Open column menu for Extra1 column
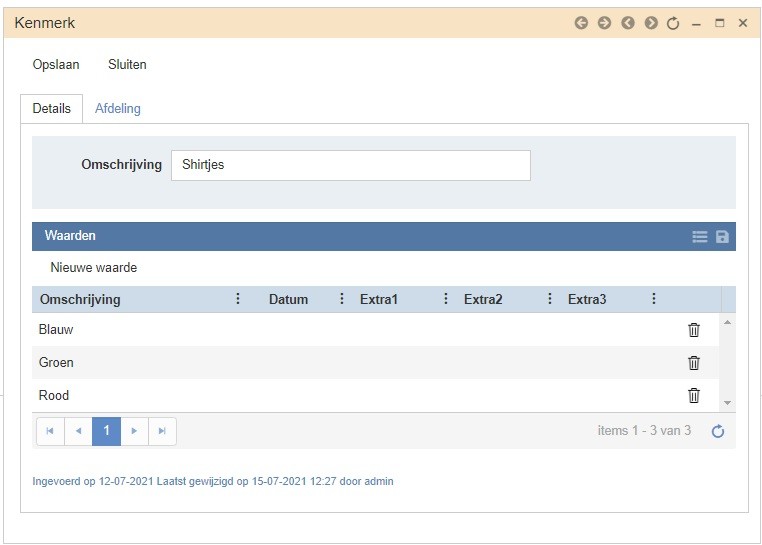This screenshot has width=762, height=545. [446, 299]
